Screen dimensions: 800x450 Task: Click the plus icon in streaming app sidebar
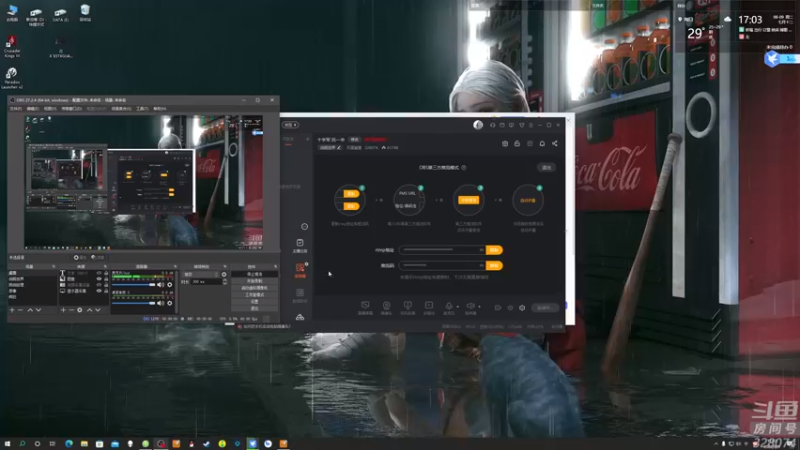308,139
